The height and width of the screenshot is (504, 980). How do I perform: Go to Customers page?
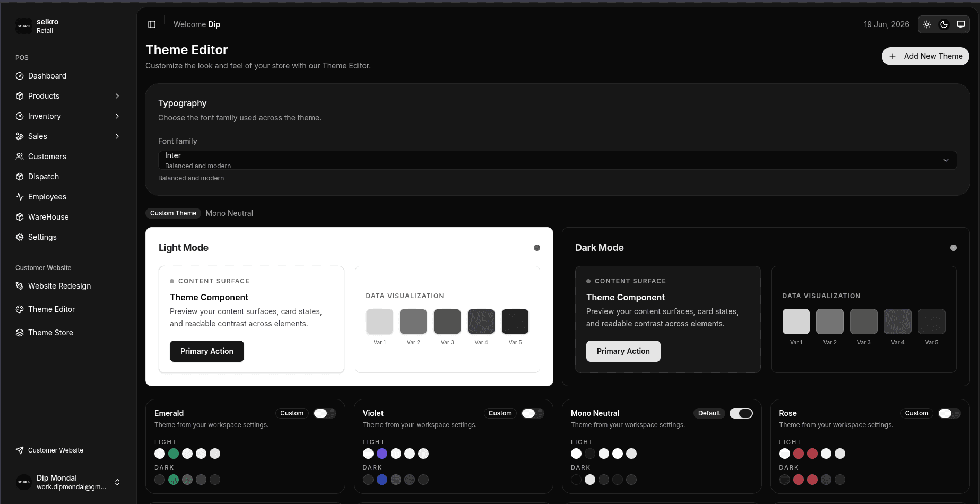(x=68, y=157)
